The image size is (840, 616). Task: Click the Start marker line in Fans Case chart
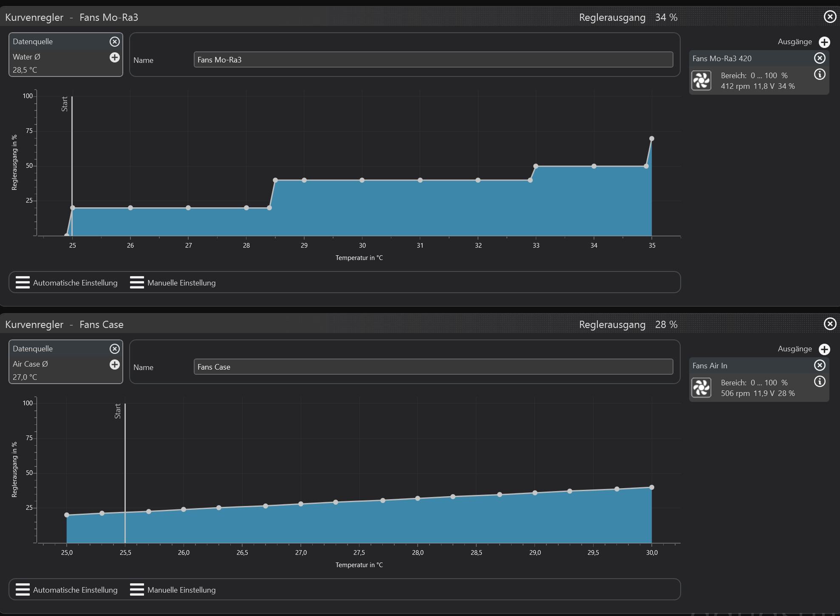125,473
